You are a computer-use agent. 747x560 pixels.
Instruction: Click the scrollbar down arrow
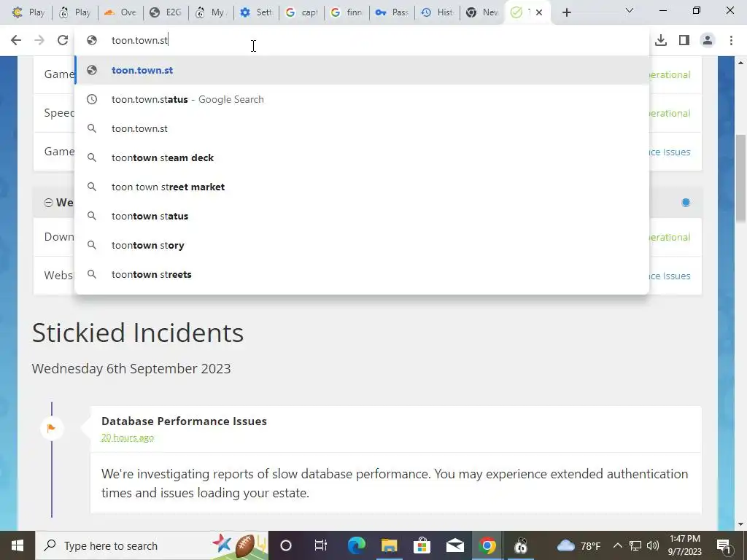[x=740, y=524]
